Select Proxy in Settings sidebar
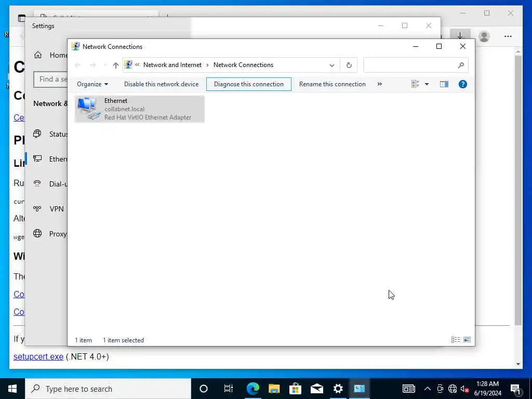The image size is (532, 399). 50,234
